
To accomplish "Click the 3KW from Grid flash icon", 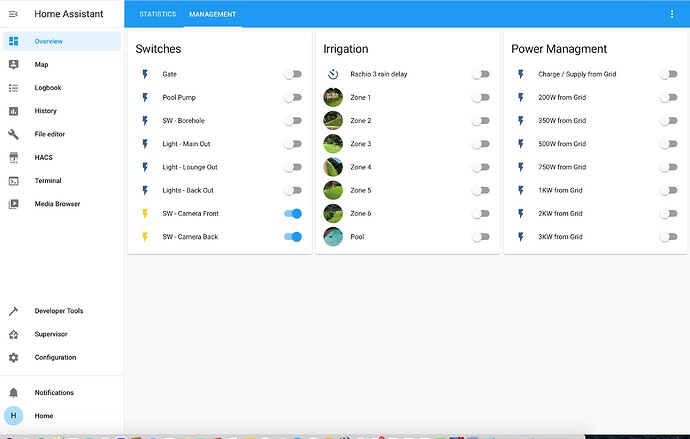I will [x=521, y=237].
